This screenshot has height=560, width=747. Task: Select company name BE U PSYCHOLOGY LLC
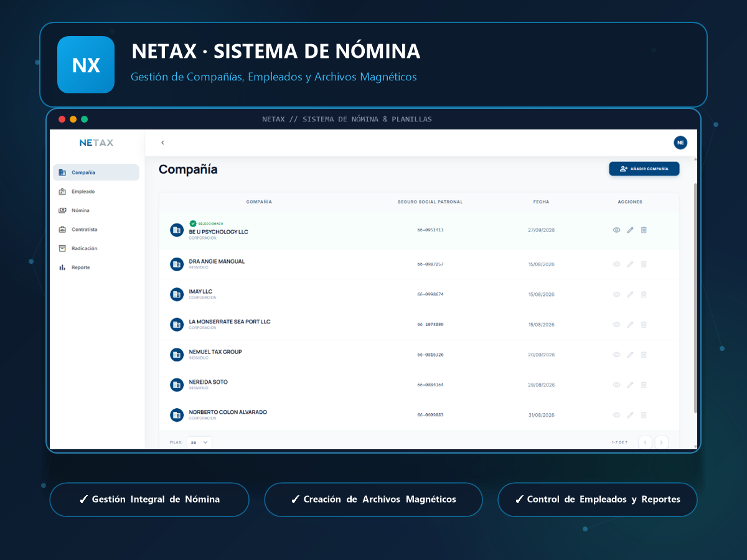(x=218, y=232)
